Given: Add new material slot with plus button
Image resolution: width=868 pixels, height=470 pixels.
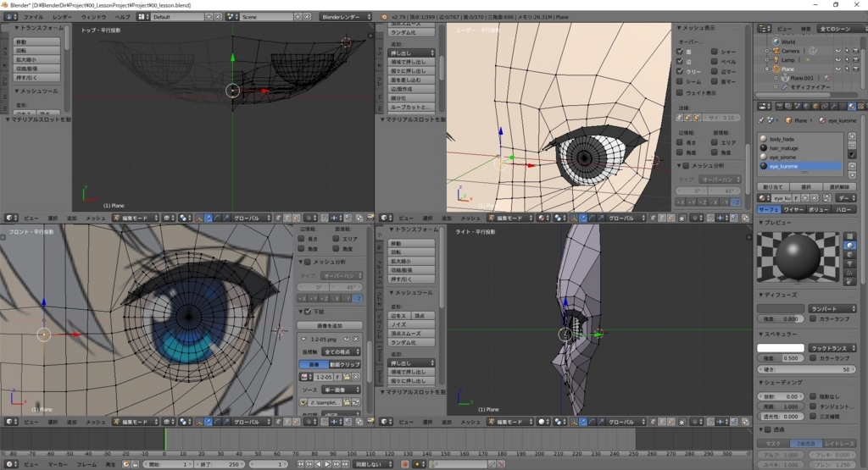Looking at the screenshot, I should pyautogui.click(x=852, y=136).
